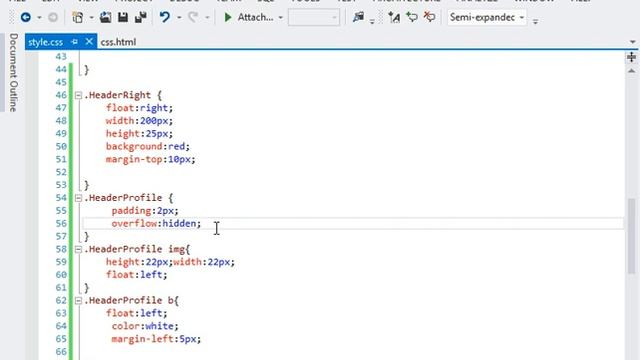The image size is (640, 360).
Task: Open the Undo history dropdown arrow
Action: (179, 18)
